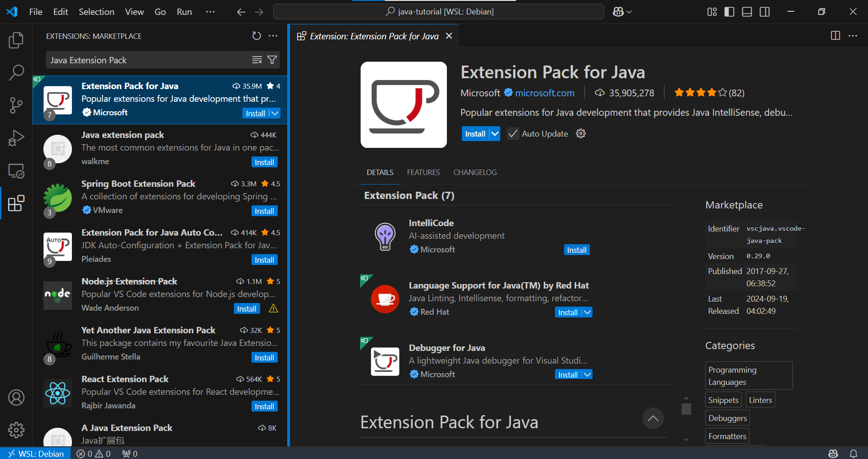Screen dimensions: 868x459
Task: Clear extensions search results
Action: 257,60
